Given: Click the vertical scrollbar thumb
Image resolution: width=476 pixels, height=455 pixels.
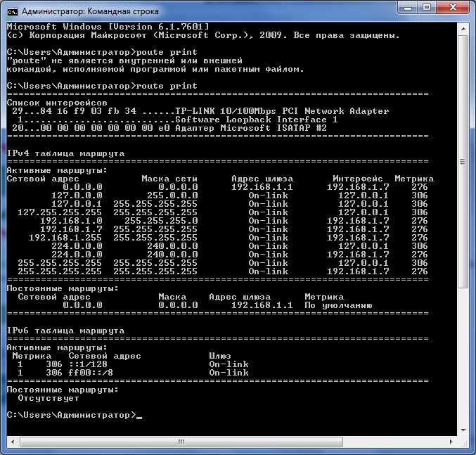Looking at the screenshot, I should (x=463, y=162).
